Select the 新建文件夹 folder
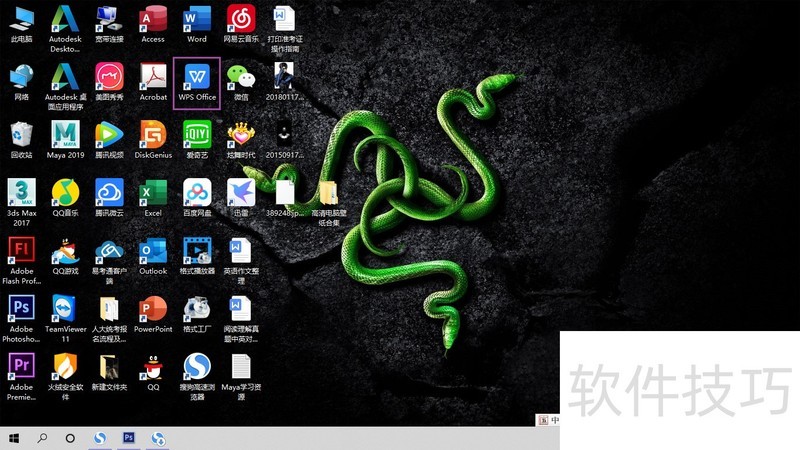800x450 pixels. point(109,372)
